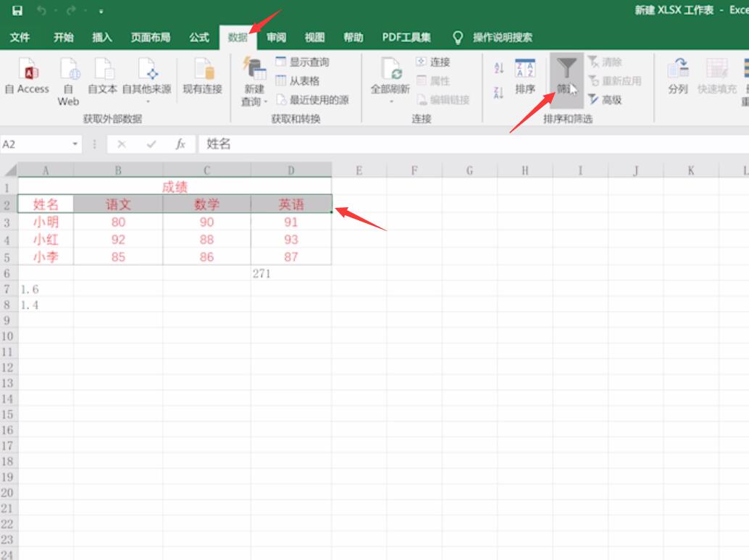Open the quick access toolbar customize arrow
The image size is (749, 560).
pos(101,11)
